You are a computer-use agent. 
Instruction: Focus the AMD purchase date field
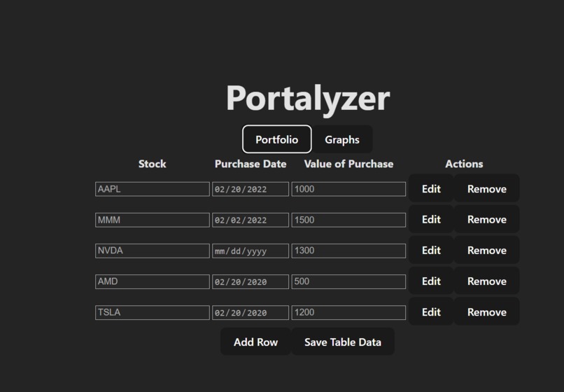coord(251,281)
